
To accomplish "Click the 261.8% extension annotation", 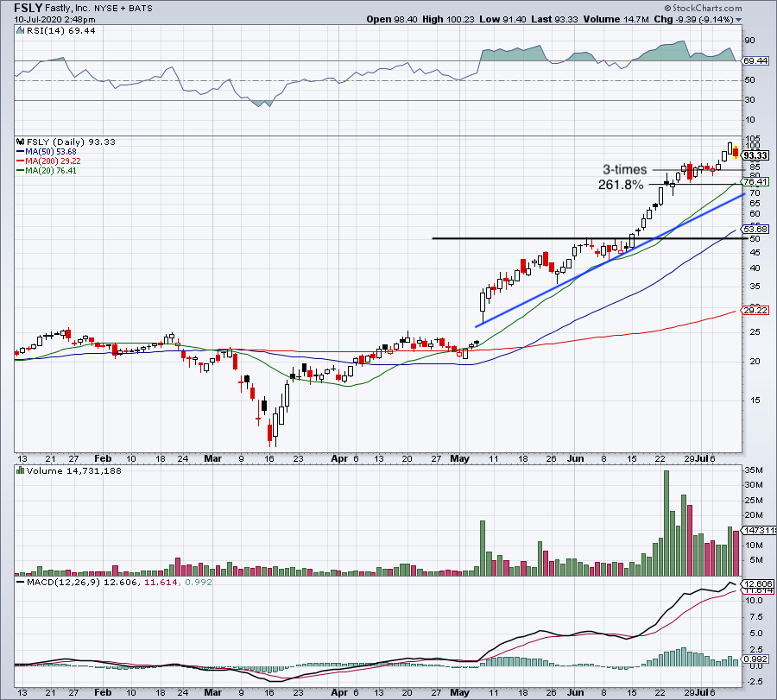I will click(x=620, y=185).
